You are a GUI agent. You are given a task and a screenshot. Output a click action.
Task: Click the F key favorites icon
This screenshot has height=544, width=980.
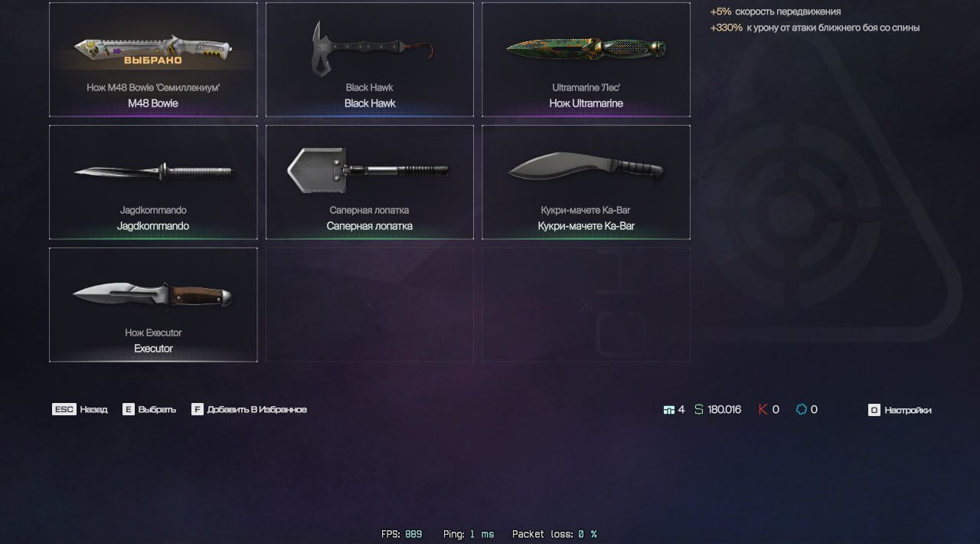pos(198,409)
